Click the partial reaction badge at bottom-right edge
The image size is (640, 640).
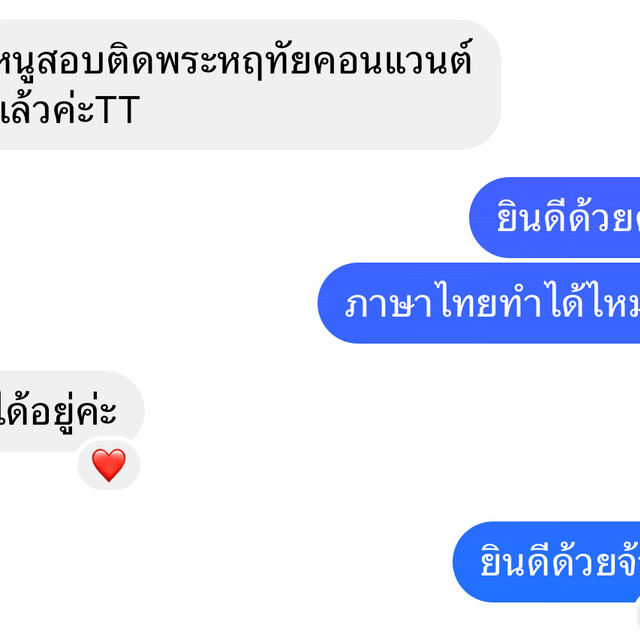click(638, 616)
